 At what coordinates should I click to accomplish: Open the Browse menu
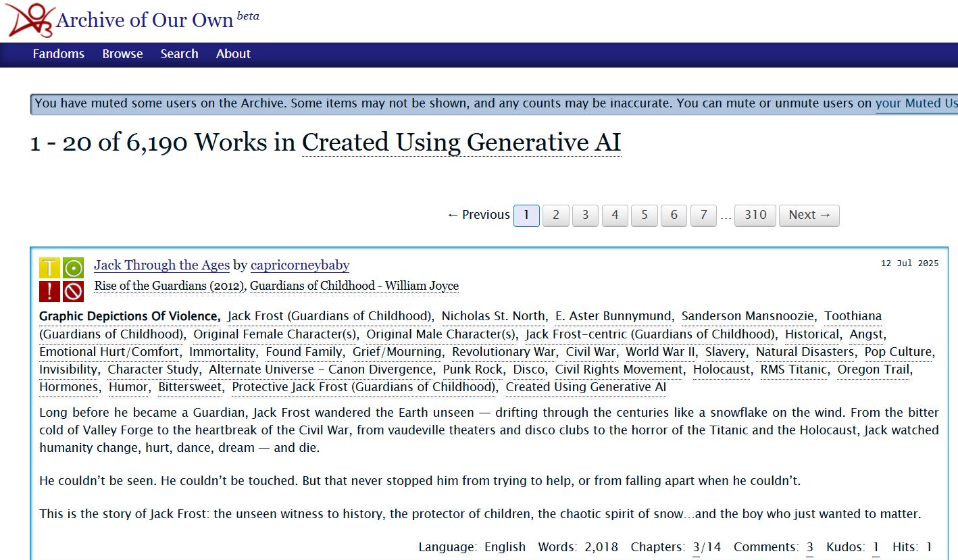click(122, 54)
